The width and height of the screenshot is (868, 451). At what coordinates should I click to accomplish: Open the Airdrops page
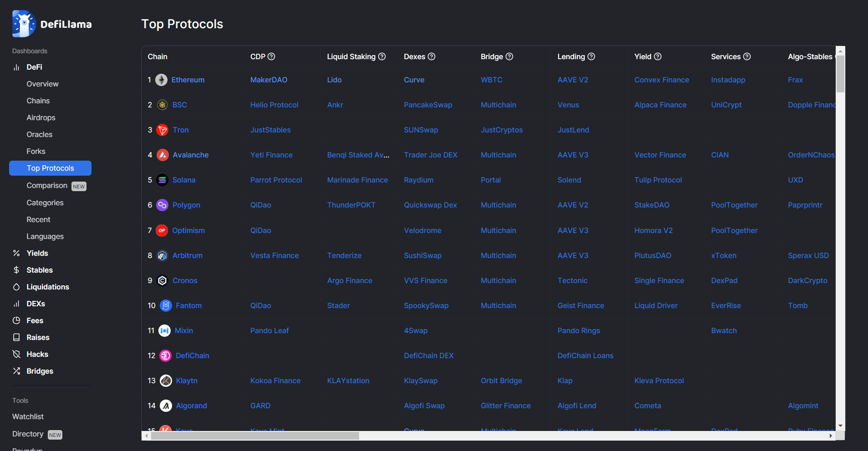[41, 117]
